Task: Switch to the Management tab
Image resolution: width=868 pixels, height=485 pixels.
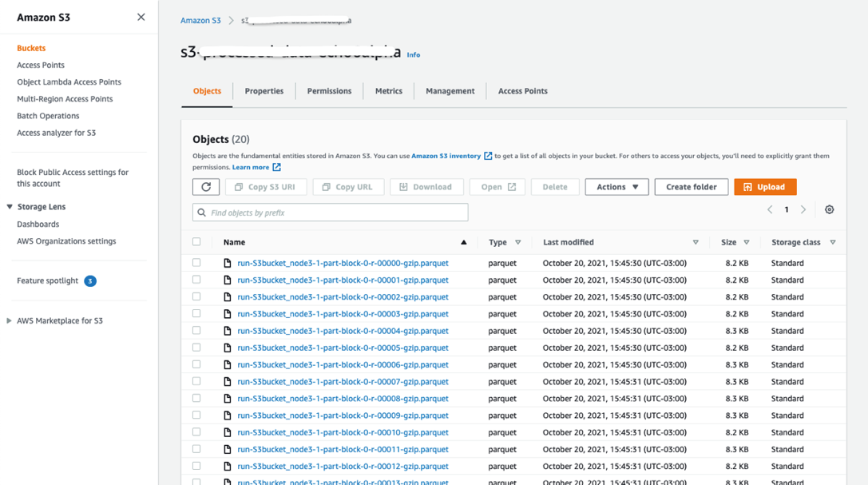Action: click(x=450, y=91)
